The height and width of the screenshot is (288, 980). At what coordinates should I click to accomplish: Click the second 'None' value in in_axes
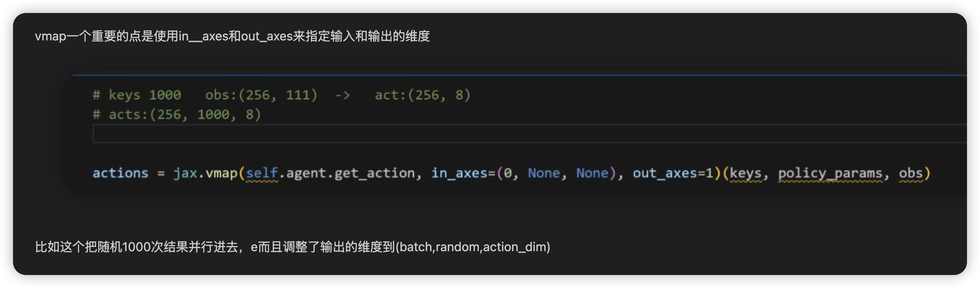coord(592,174)
